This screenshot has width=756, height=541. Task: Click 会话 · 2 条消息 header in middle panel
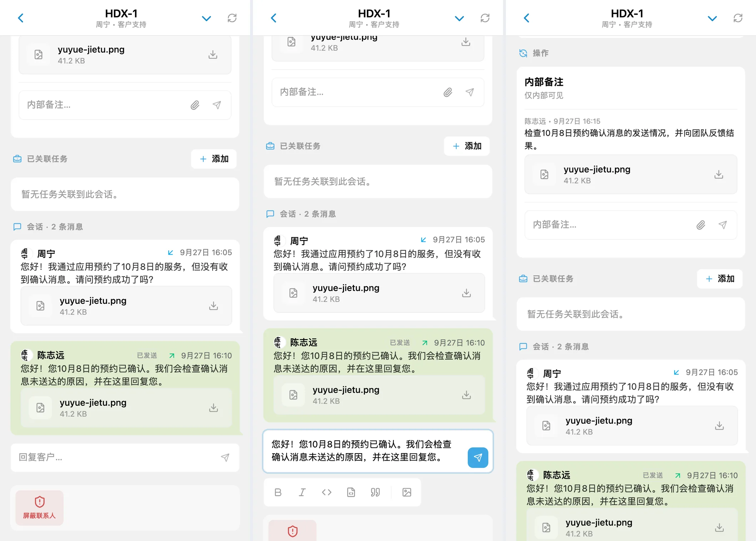(301, 214)
